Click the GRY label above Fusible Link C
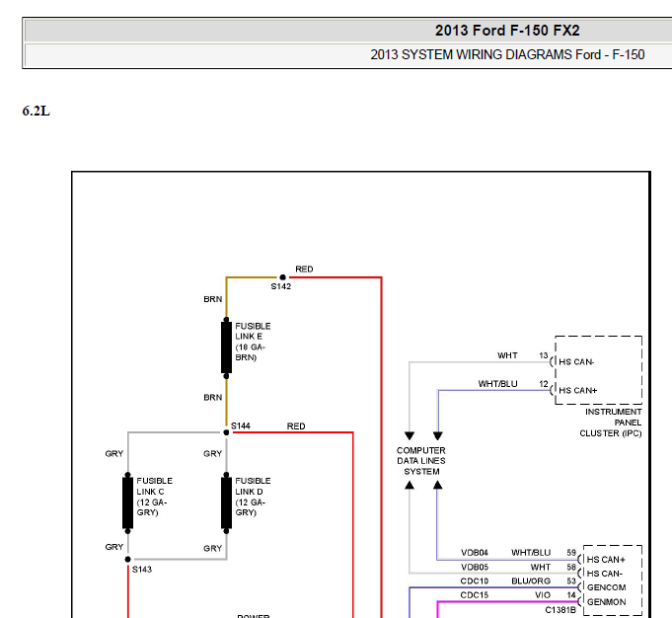Viewport: 672px width, 618px height. click(114, 454)
